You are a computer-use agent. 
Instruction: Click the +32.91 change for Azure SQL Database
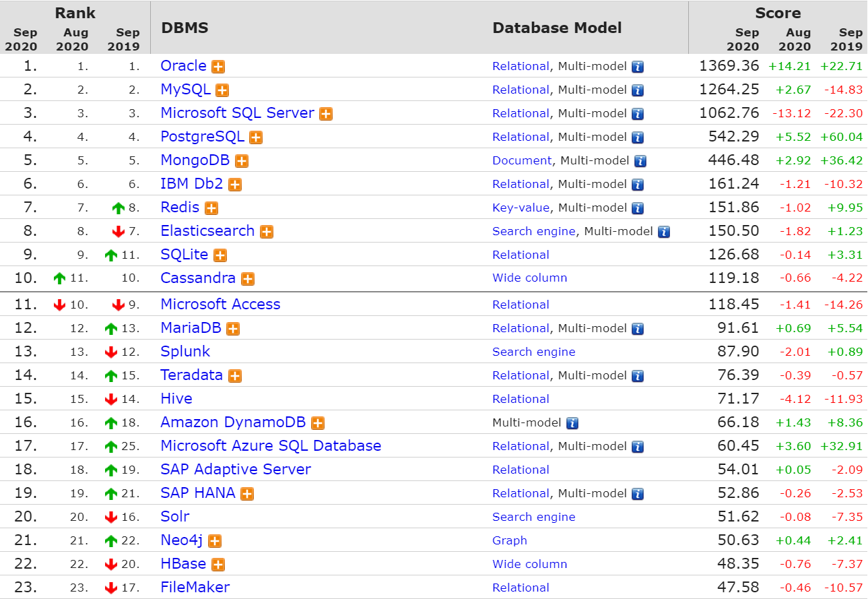point(841,446)
